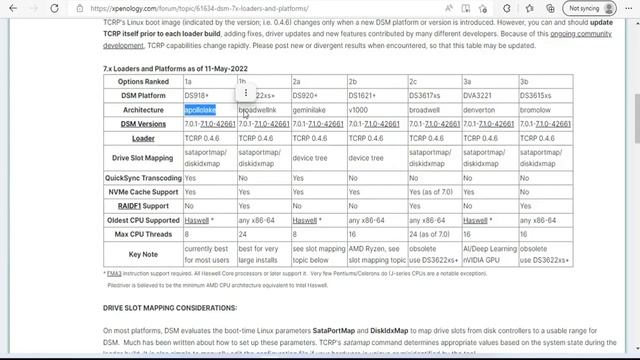640x360 pixels.
Task: Click the site lock icon in address bar
Action: 80,8
